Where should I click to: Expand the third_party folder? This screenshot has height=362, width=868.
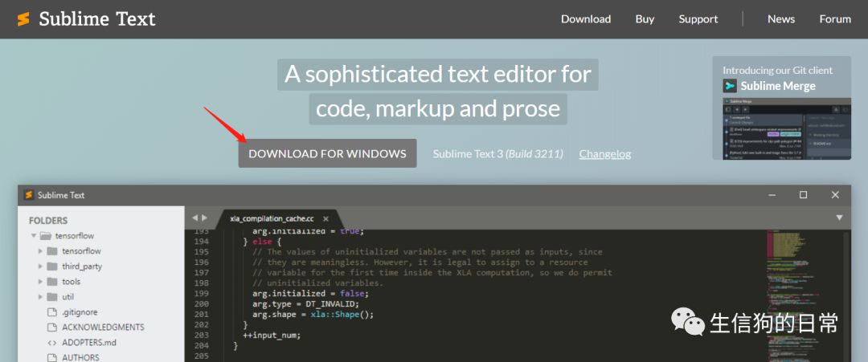click(40, 266)
